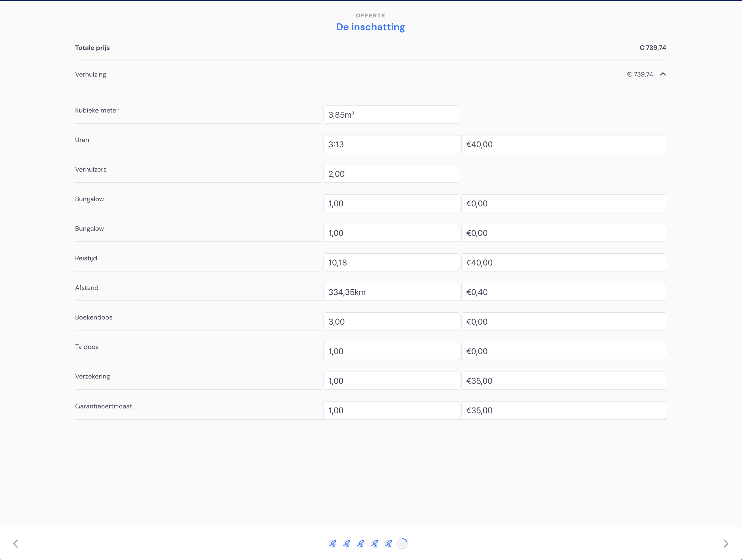This screenshot has width=742, height=560.
Task: Go forward with the right arrow
Action: click(x=726, y=544)
